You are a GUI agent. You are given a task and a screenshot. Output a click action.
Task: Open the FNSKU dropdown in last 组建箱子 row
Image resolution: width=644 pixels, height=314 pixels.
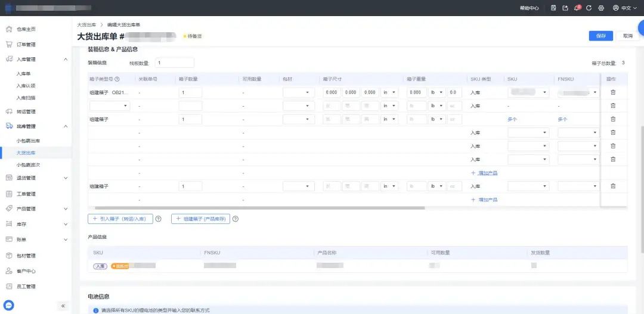pyautogui.click(x=578, y=186)
